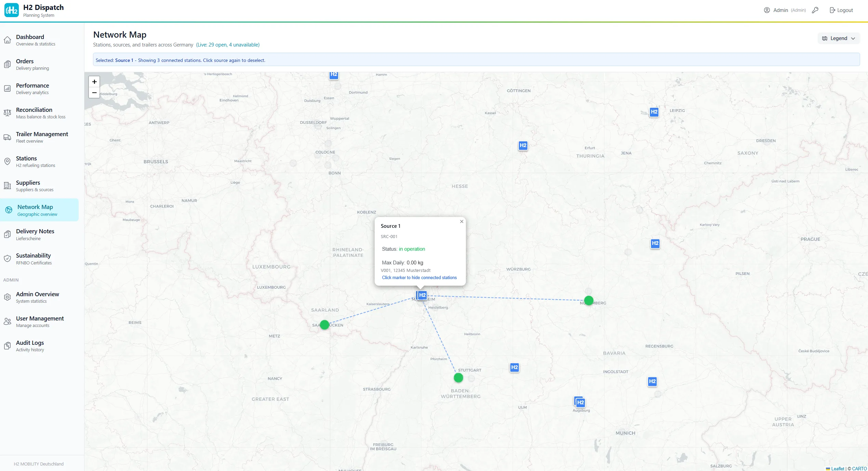Open Orders clipboard icon in sidebar
The width and height of the screenshot is (868, 471).
[7, 64]
